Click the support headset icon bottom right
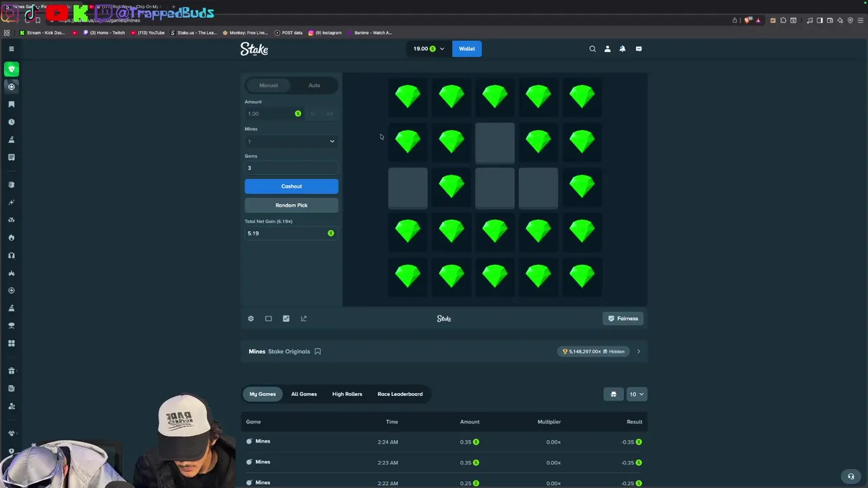This screenshot has height=488, width=868. (851, 476)
